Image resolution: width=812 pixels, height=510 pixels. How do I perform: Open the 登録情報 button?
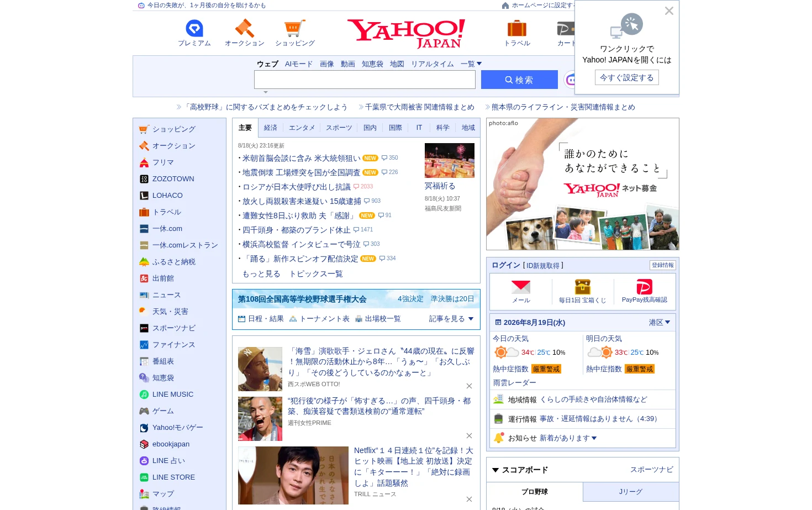pos(663,265)
